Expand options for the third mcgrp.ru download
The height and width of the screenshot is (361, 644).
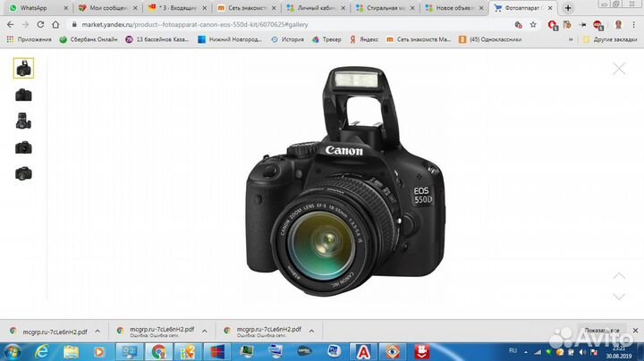coord(312,331)
